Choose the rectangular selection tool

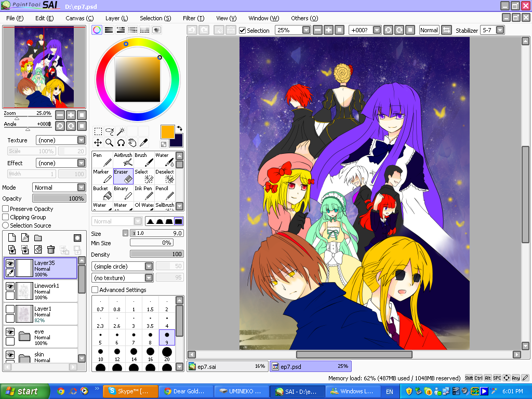[x=98, y=131]
